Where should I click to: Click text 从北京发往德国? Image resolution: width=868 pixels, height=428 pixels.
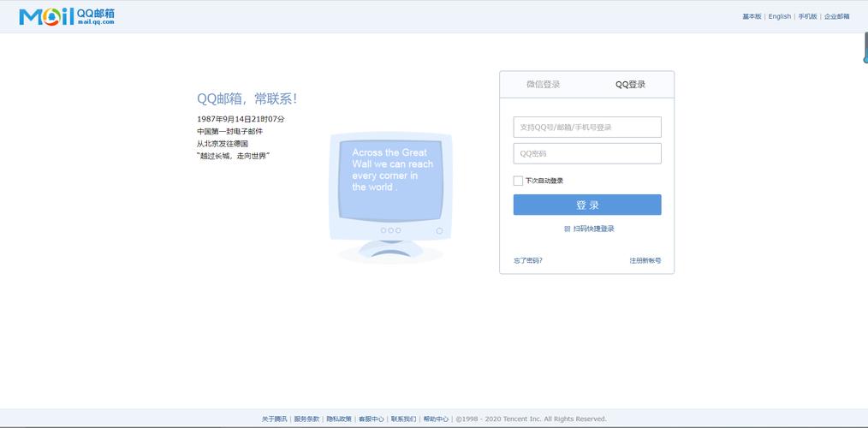click(x=223, y=144)
